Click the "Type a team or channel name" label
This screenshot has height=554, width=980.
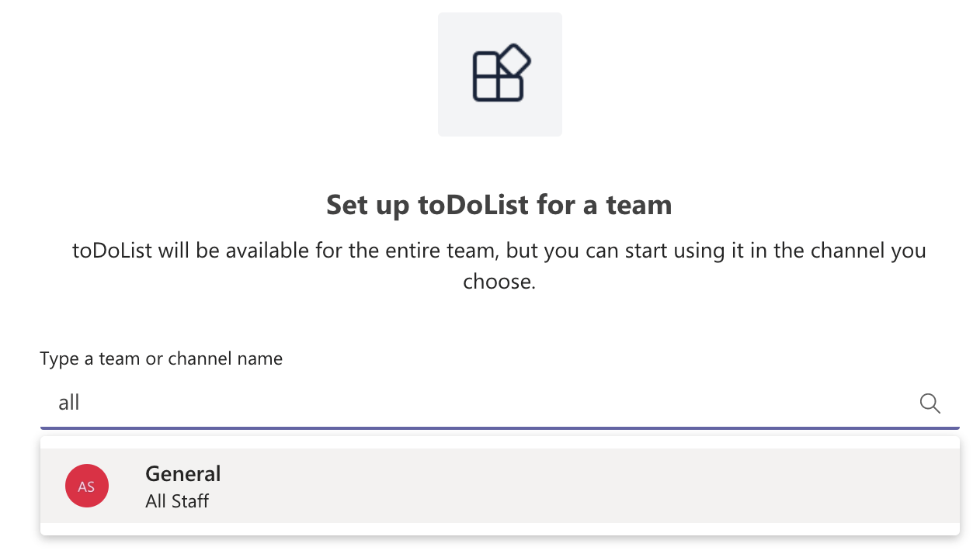point(162,358)
